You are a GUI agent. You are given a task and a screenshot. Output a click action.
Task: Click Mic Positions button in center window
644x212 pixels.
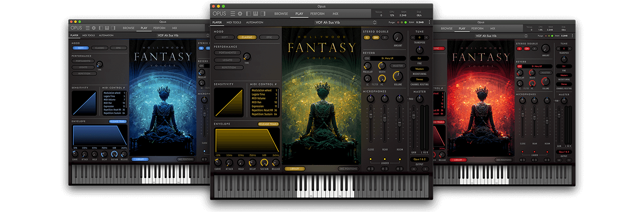click(348, 169)
